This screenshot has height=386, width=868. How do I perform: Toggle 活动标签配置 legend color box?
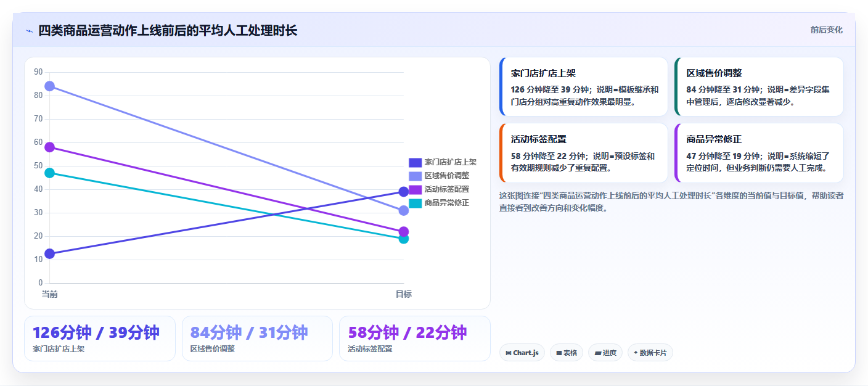coord(415,189)
